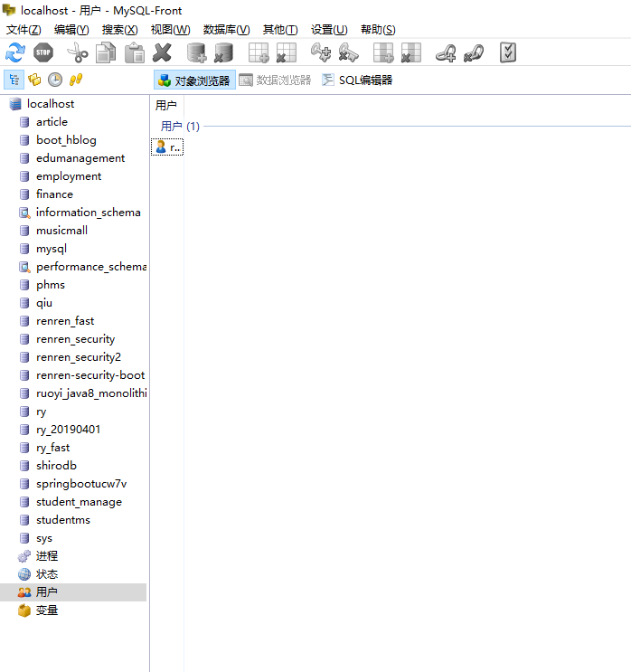The image size is (631, 672).
Task: Click the Refresh toolbar icon
Action: click(x=15, y=52)
